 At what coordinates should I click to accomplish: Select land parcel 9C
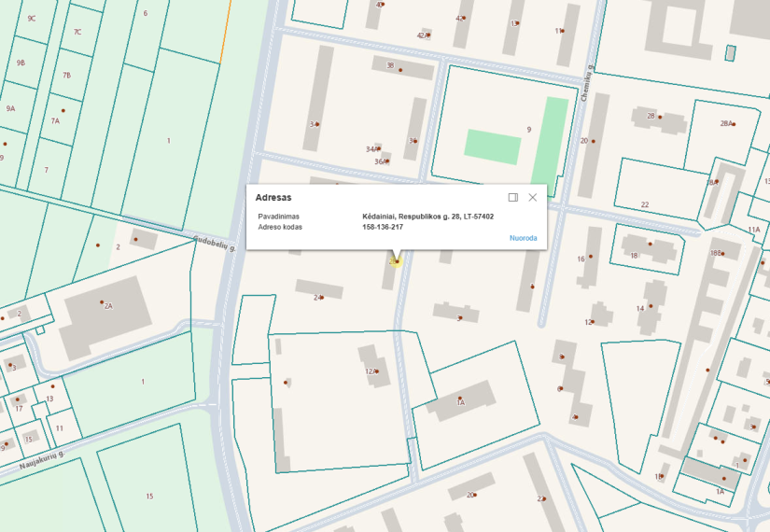tap(31, 19)
